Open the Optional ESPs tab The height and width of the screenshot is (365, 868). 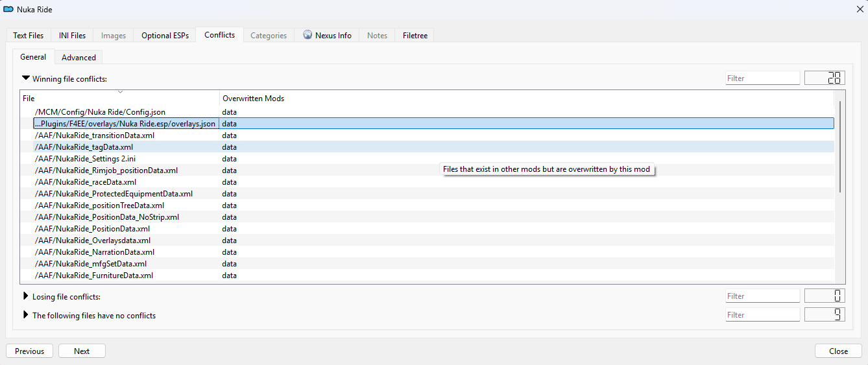coord(165,36)
